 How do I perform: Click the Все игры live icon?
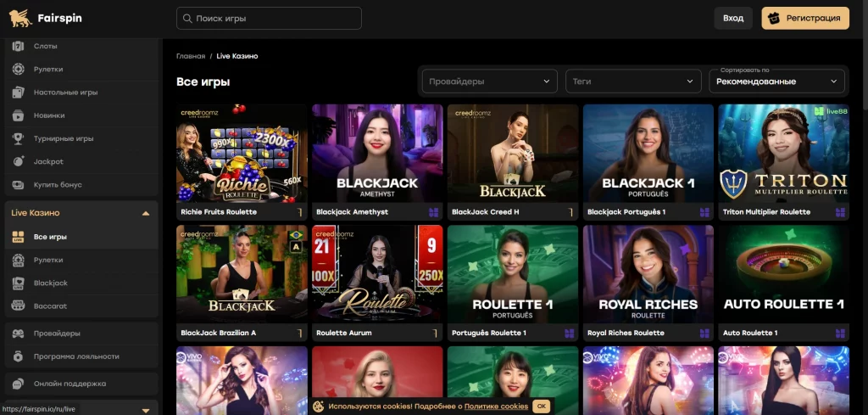click(x=19, y=237)
